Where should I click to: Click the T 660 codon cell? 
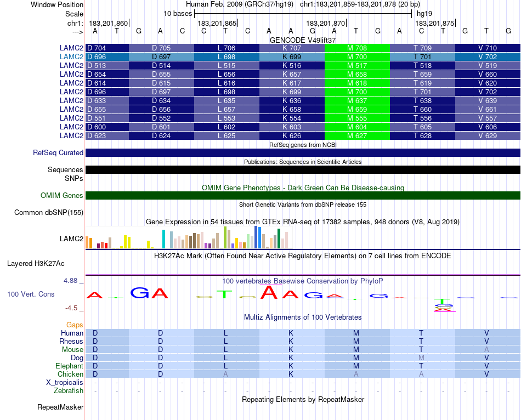coord(422,109)
